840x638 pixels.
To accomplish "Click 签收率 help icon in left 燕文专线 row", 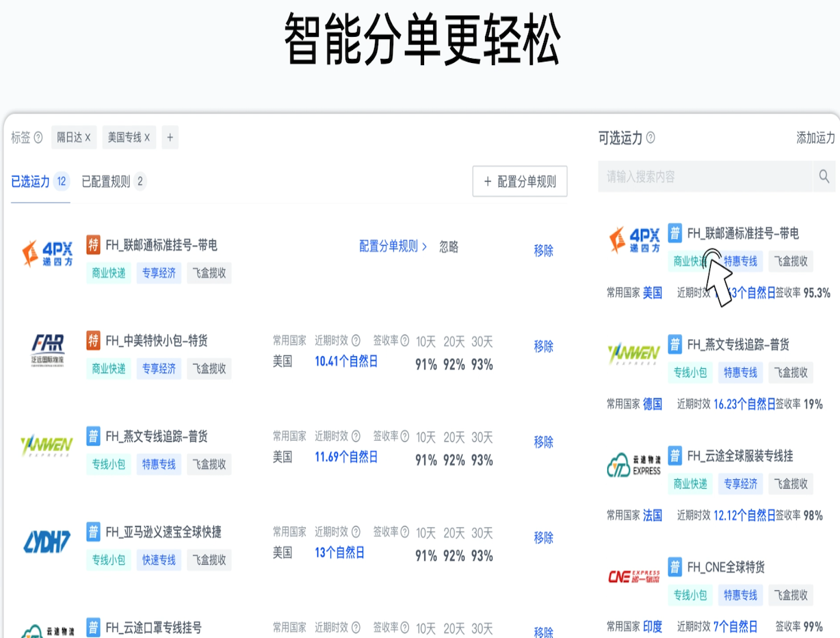I will 405,436.
